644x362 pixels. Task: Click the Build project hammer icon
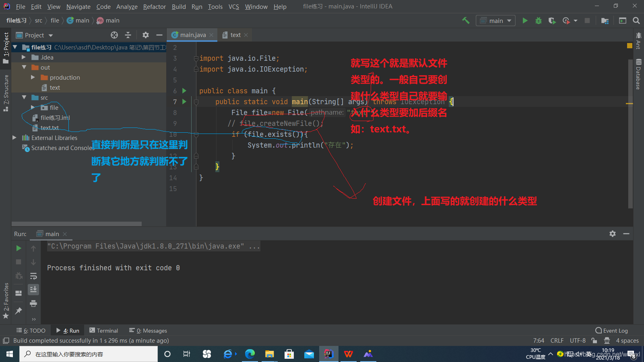click(x=466, y=21)
